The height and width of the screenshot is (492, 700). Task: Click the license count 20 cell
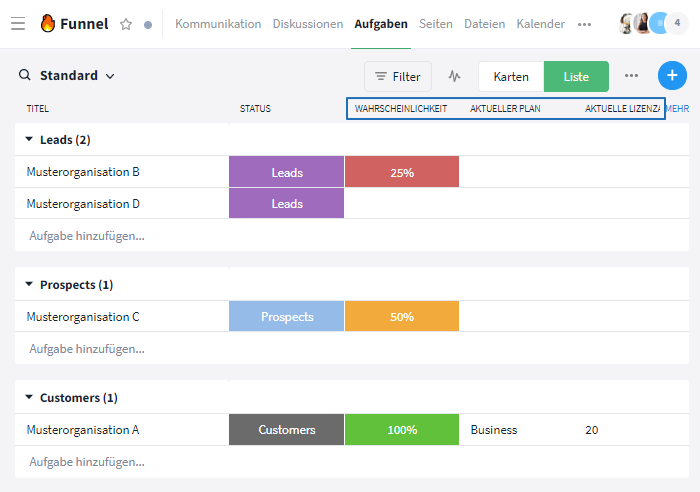[x=592, y=429]
